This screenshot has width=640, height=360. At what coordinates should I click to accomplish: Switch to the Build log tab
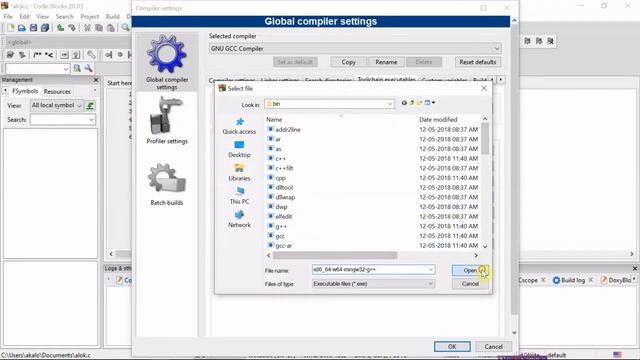(572, 280)
